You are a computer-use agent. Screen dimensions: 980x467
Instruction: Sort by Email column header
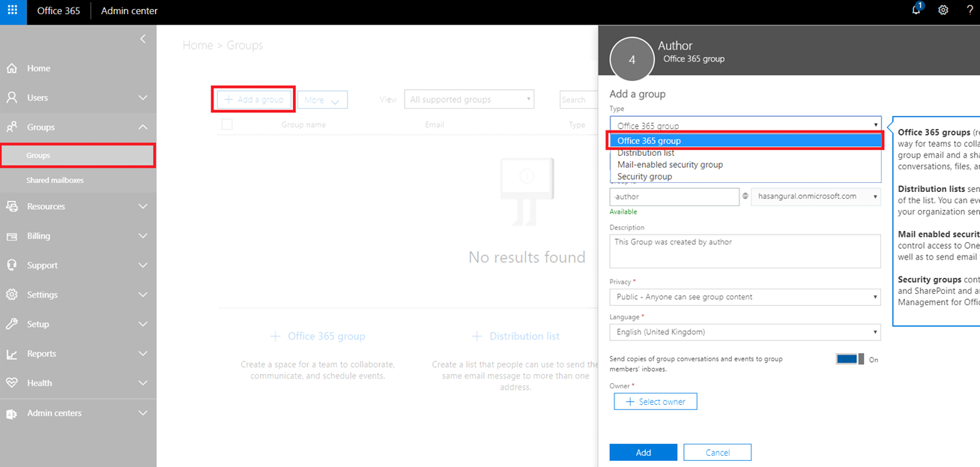tap(435, 124)
